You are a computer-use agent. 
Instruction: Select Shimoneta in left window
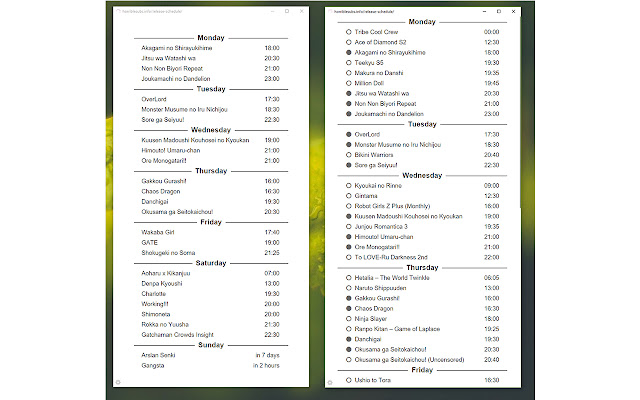[x=156, y=314]
